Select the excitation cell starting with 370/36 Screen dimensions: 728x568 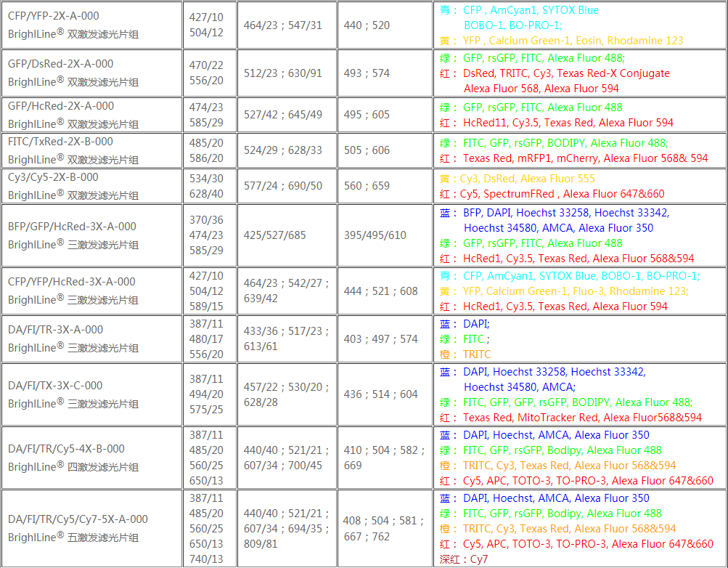[210, 235]
